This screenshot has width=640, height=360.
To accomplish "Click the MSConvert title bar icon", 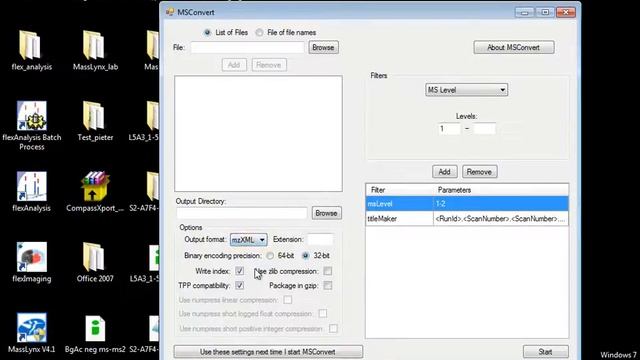I will point(170,12).
